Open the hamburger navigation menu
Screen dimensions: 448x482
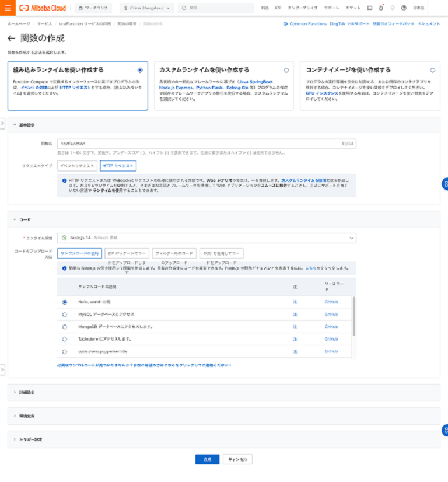click(8, 8)
